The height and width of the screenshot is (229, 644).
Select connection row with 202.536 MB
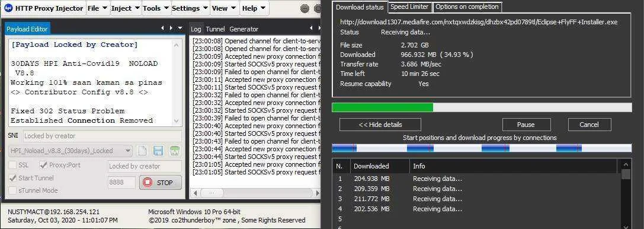(476, 209)
